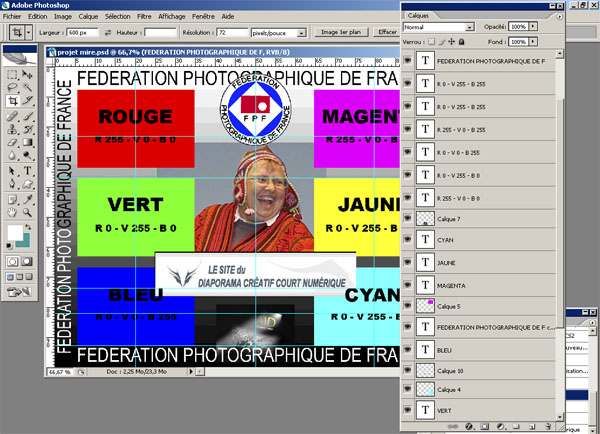Open the Crop tool preset picker arrow
This screenshot has height=434, width=600.
(x=29, y=33)
